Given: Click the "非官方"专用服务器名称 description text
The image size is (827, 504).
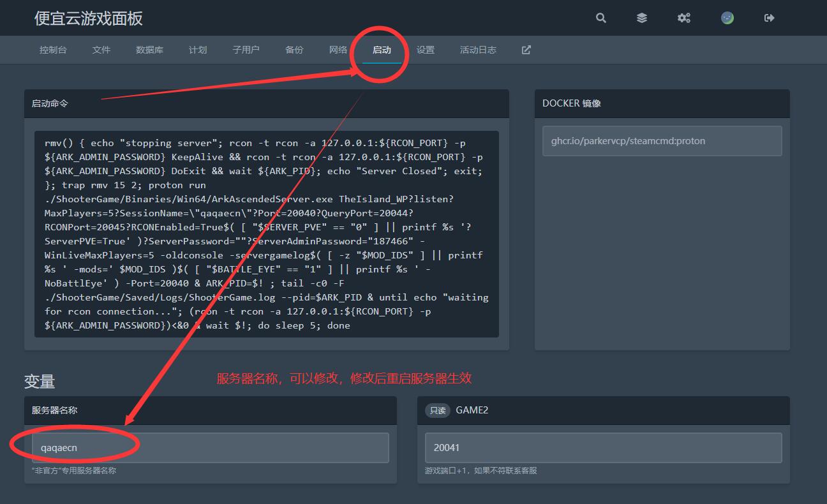Looking at the screenshot, I should click(x=74, y=471).
